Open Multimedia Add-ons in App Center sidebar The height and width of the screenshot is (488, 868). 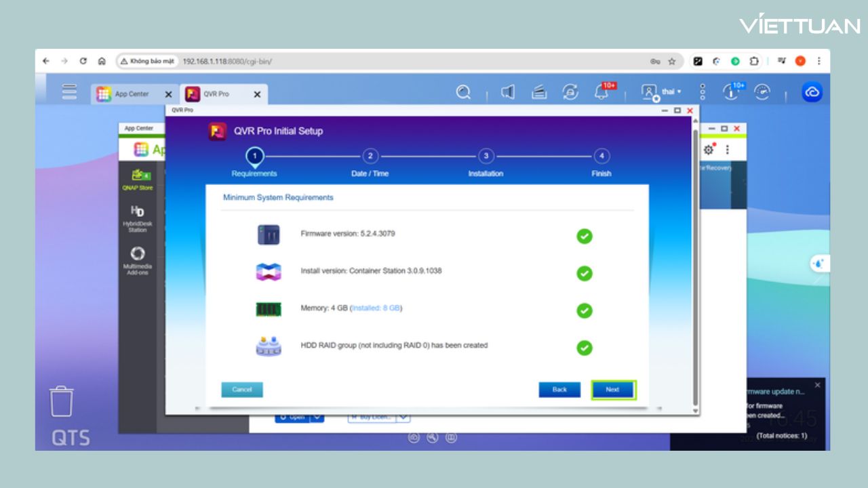(138, 260)
